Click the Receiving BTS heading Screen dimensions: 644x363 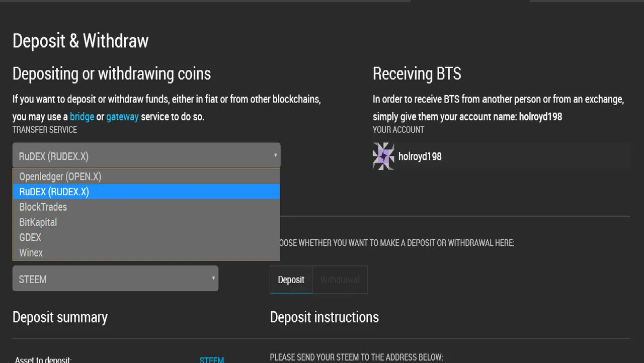417,74
